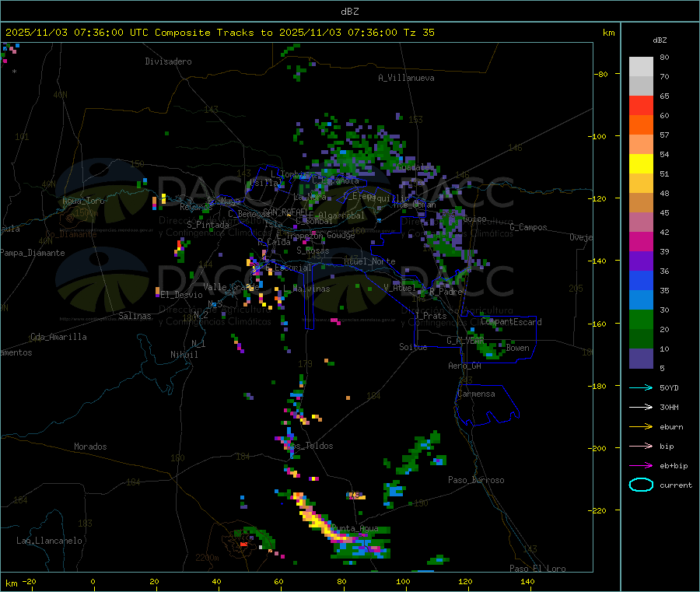This screenshot has width=700, height=592.
Task: Click the 'S_Pintada' map label
Action: [x=208, y=225]
